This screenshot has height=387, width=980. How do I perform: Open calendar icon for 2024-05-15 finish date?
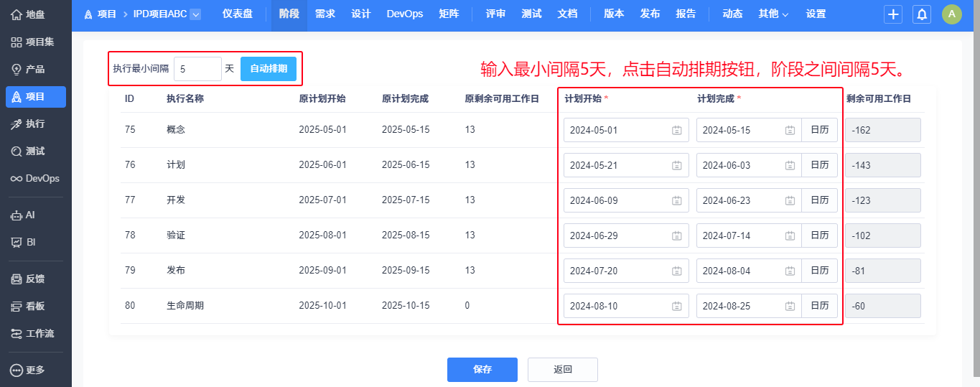tap(790, 130)
